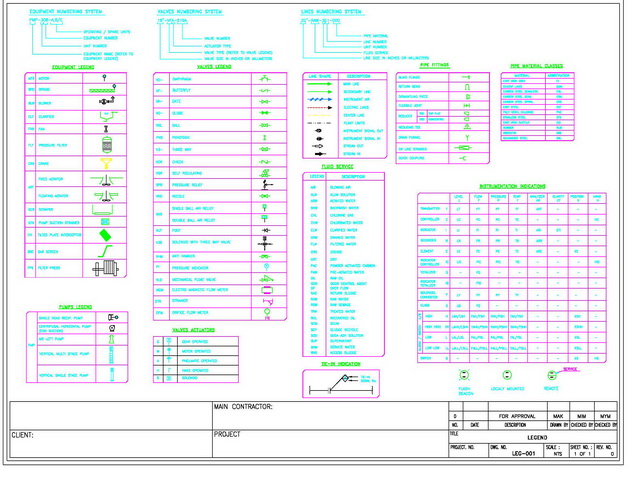Click the Instrumentation Indications table title
Image resolution: width=640 pixels, height=480 pixels.
point(513,186)
